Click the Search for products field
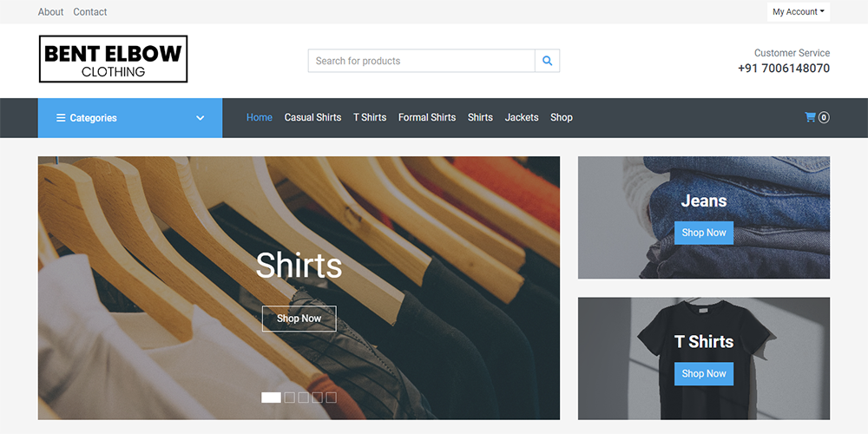 421,61
